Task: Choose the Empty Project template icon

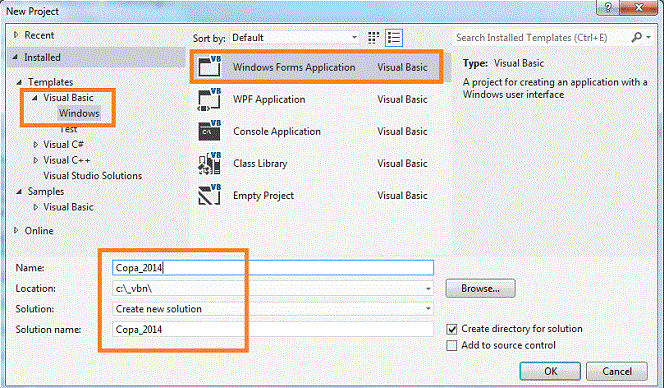Action: click(x=210, y=195)
